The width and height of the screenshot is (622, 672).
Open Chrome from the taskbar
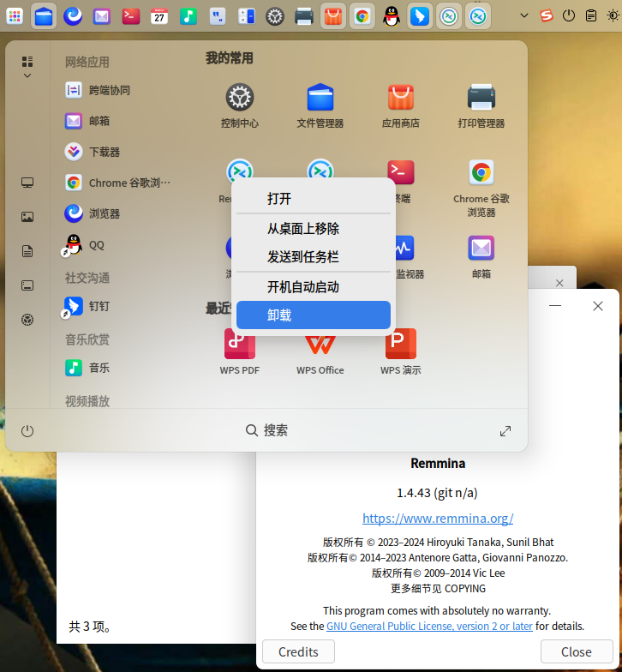[x=362, y=16]
